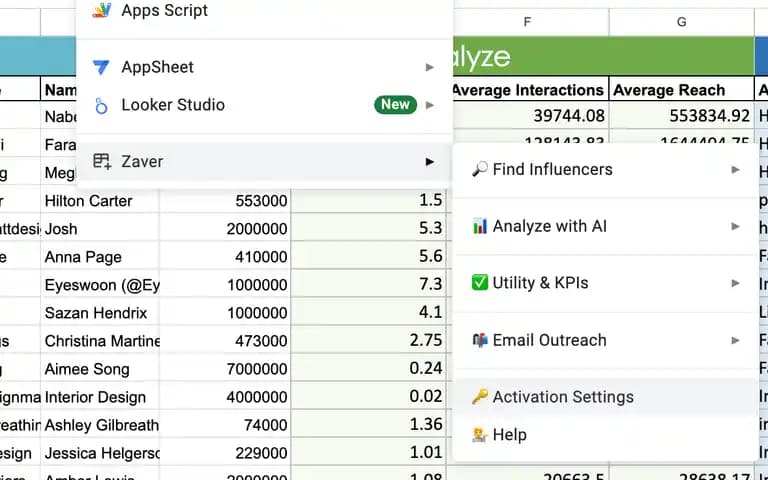Click the mailbox icon beside Email Outreach

pyautogui.click(x=480, y=340)
